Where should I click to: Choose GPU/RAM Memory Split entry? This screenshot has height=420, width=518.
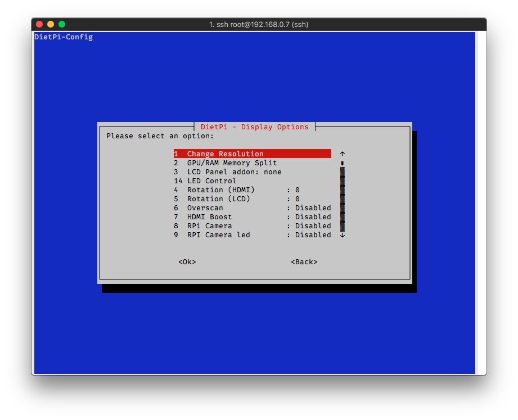[x=253, y=163]
